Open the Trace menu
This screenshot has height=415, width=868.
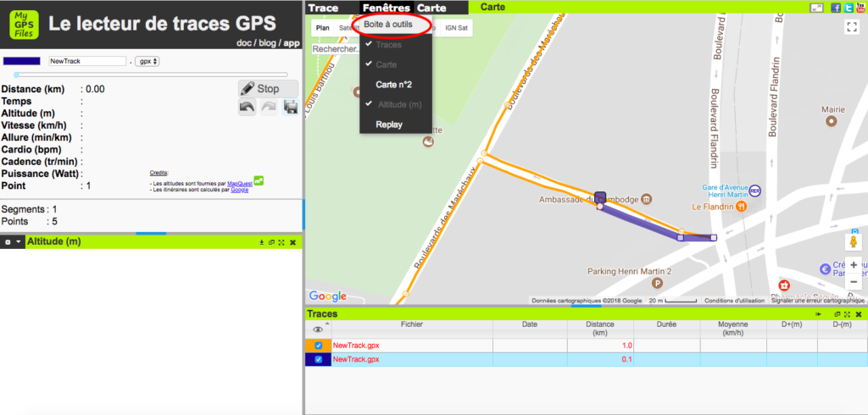click(323, 8)
